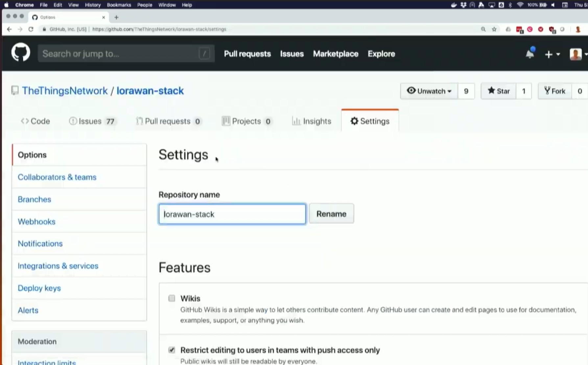Viewport: 588px width, 365px height.
Task: Open Issues in top navigation
Action: tap(292, 54)
